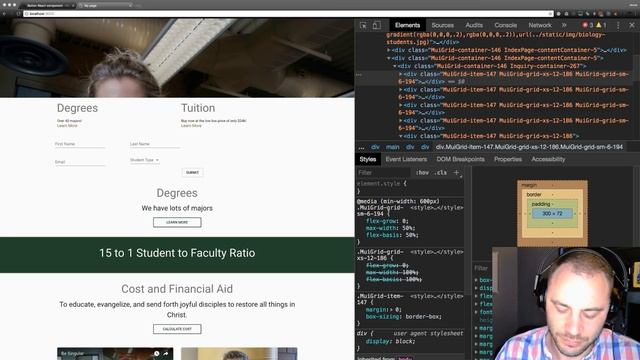Switch to the second browser tab
The height and width of the screenshot is (360, 640).
coord(105,6)
